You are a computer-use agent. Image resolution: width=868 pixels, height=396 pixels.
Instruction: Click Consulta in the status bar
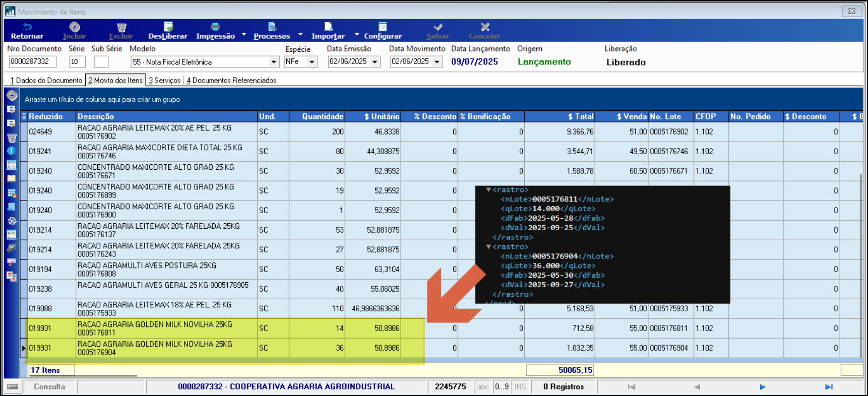tap(49, 387)
